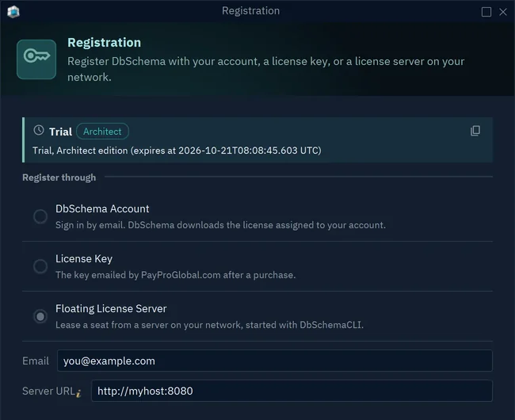Click 'Register DbSchema with your account' description
515x420 pixels.
(x=265, y=69)
